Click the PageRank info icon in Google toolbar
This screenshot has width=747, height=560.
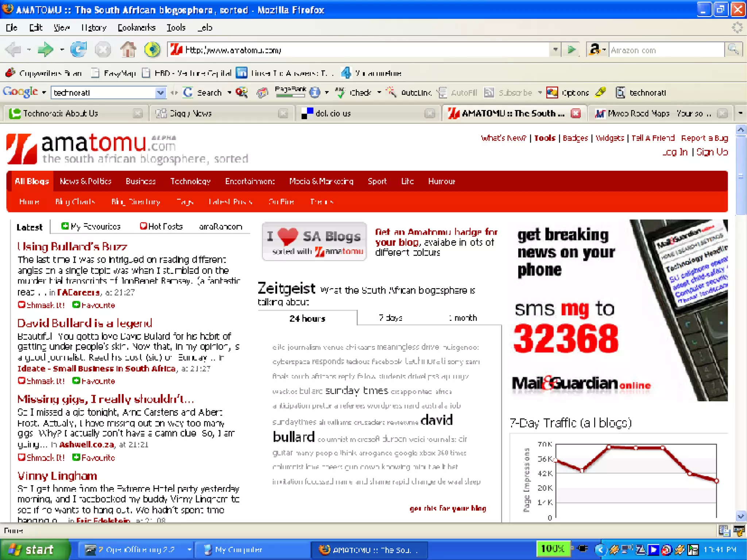(315, 93)
